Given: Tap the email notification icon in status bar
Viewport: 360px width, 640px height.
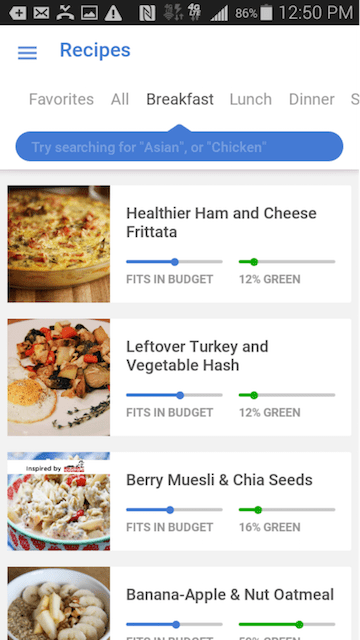Looking at the screenshot, I should click(41, 13).
